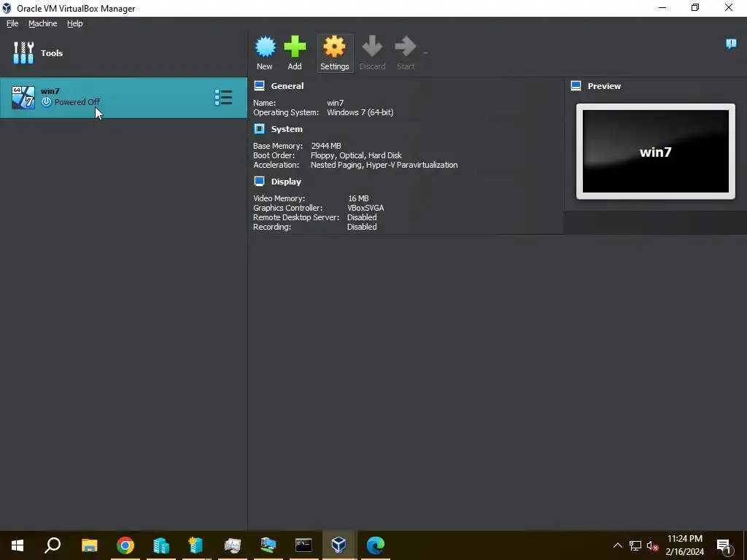Click the muted volume tray icon
Viewport: 747px width, 560px height.
(653, 545)
